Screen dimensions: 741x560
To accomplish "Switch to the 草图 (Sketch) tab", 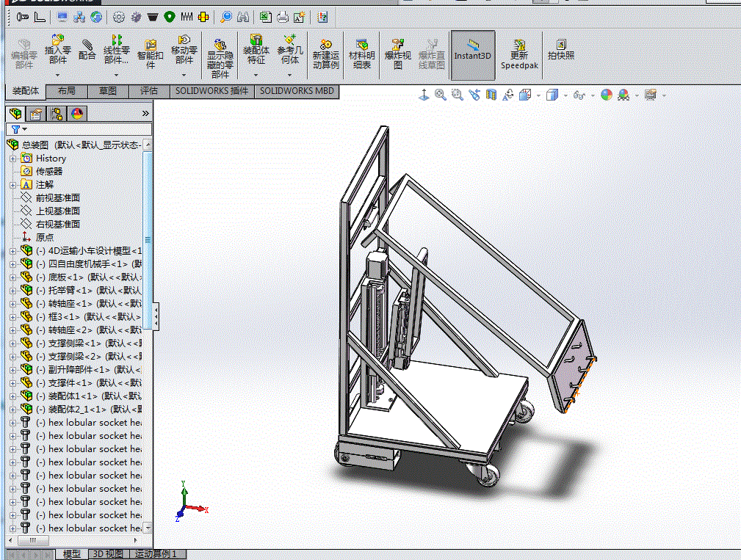I will 108,91.
